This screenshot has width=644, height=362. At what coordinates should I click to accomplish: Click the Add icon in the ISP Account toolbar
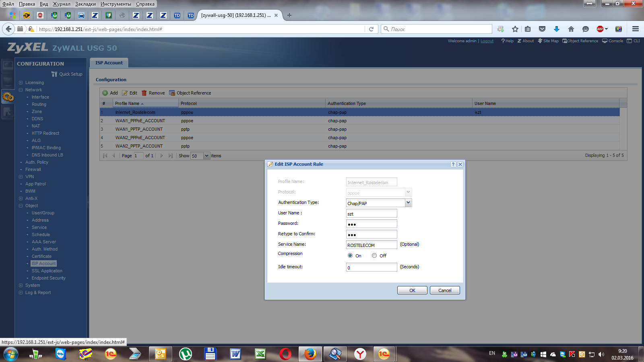[x=105, y=93]
